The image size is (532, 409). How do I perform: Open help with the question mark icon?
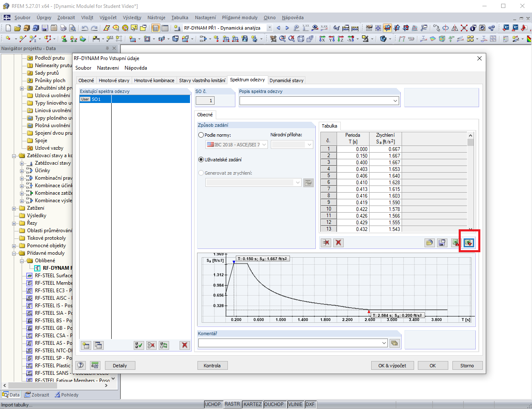(80, 365)
